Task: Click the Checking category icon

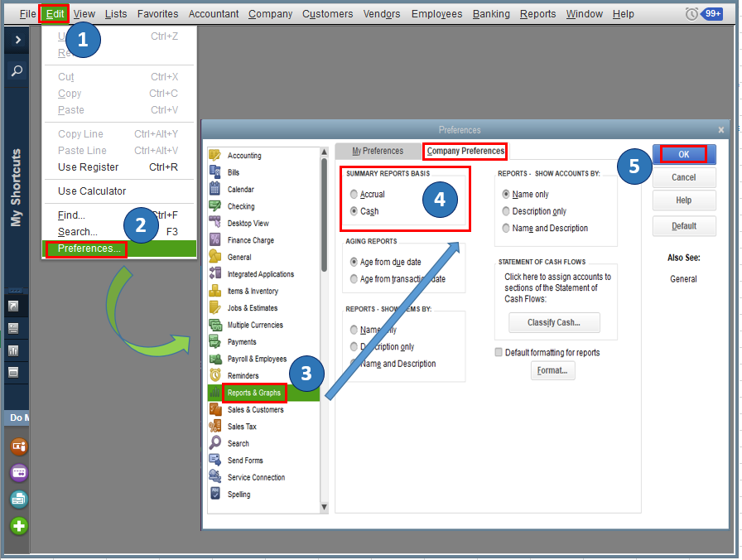Action: pyautogui.click(x=214, y=206)
